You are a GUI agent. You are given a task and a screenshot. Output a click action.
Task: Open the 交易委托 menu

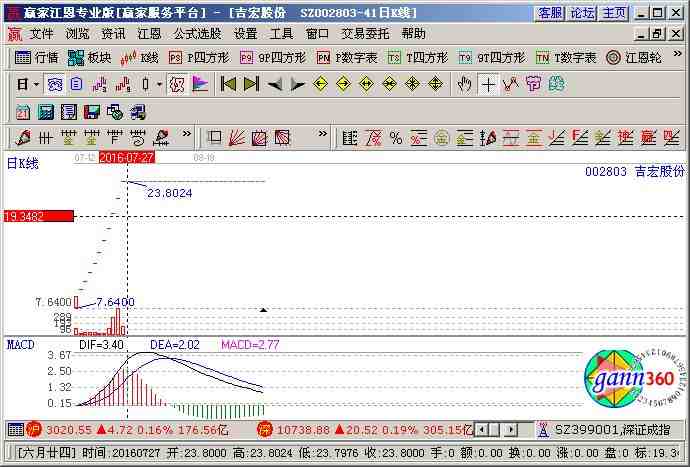[365, 33]
